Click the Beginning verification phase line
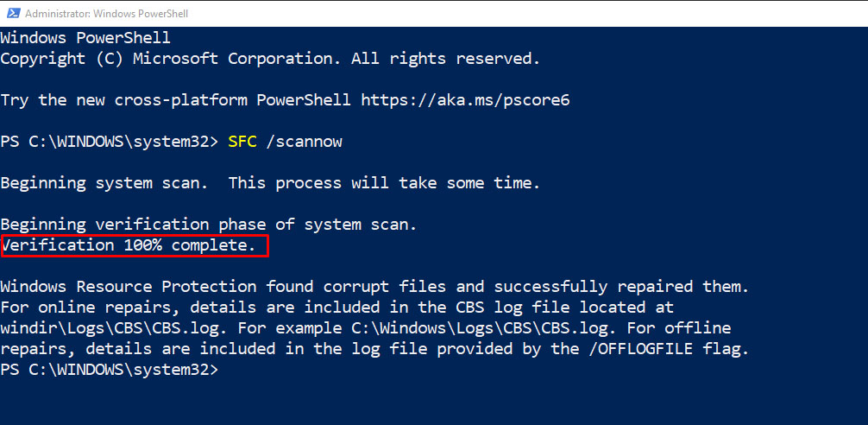The width and height of the screenshot is (868, 425). pyautogui.click(x=209, y=225)
